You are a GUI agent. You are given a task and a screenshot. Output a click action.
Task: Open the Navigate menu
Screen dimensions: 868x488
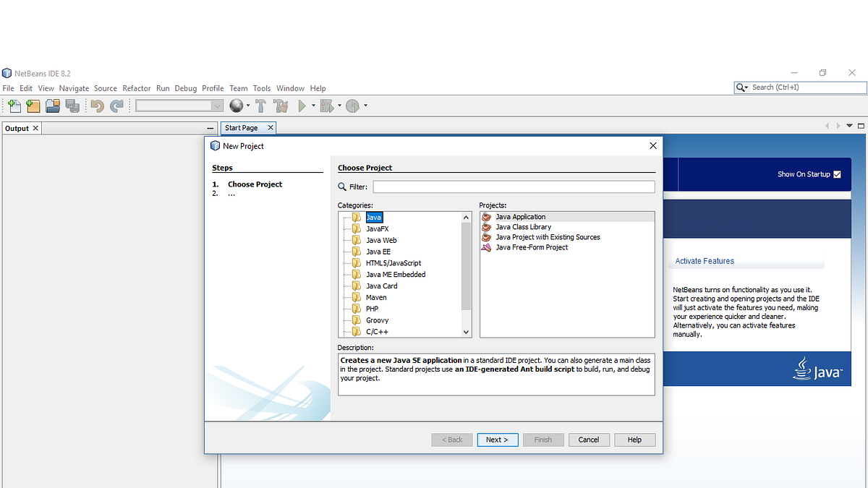click(74, 88)
